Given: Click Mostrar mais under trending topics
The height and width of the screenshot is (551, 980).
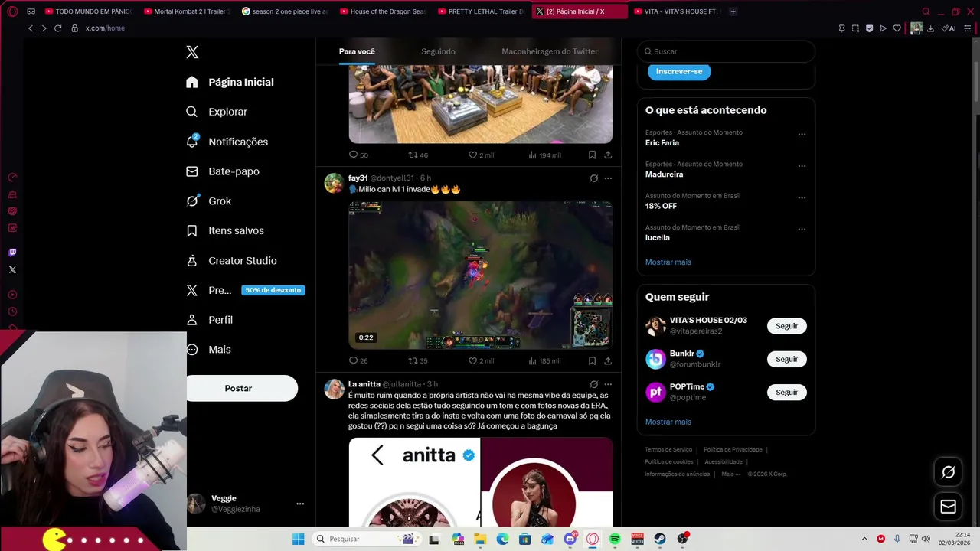Looking at the screenshot, I should pos(668,262).
